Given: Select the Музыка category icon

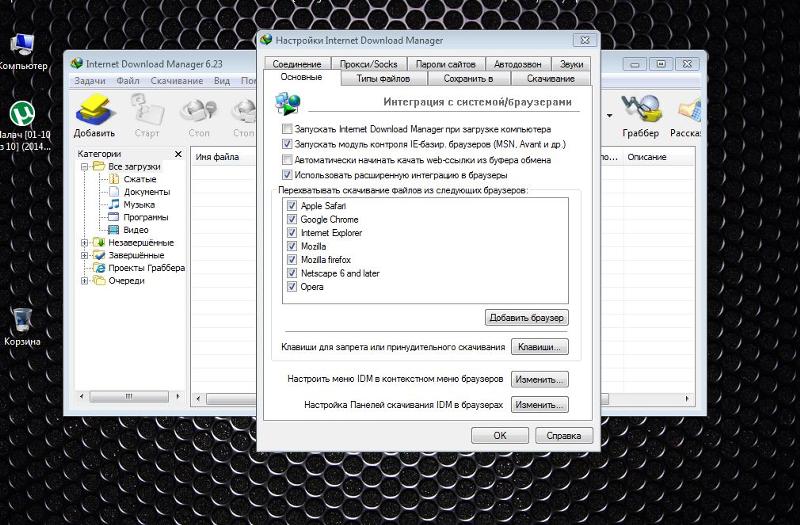Looking at the screenshot, I should (x=114, y=204).
